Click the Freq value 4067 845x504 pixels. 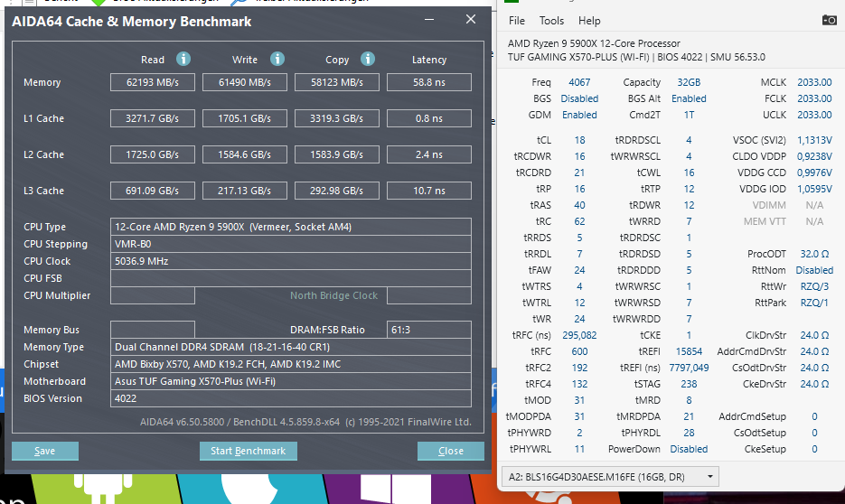[579, 82]
